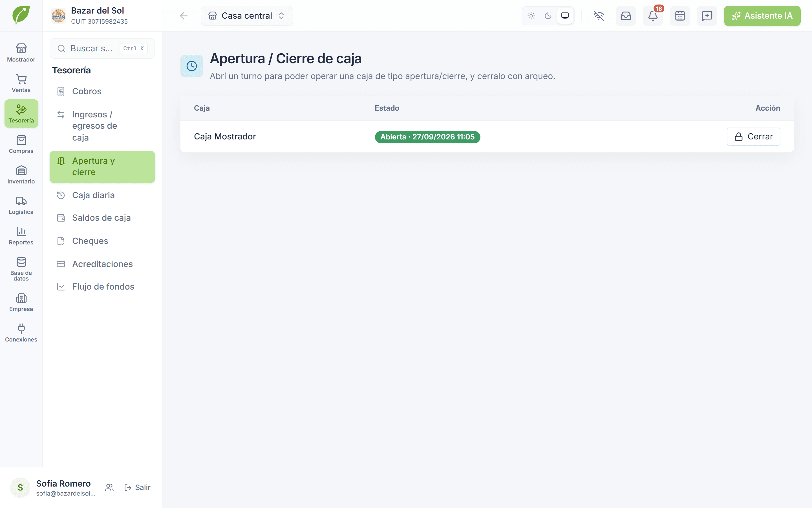812x508 pixels.
Task: Go to Logística
Action: (21, 205)
